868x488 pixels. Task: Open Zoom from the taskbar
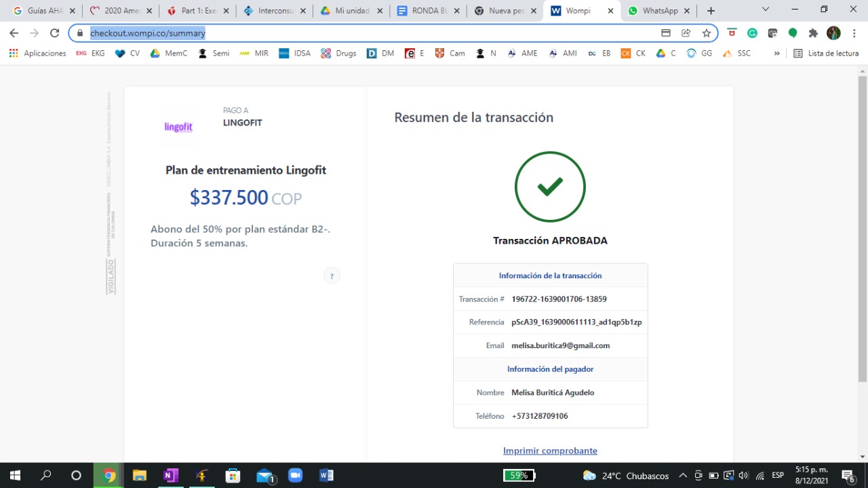click(x=295, y=475)
